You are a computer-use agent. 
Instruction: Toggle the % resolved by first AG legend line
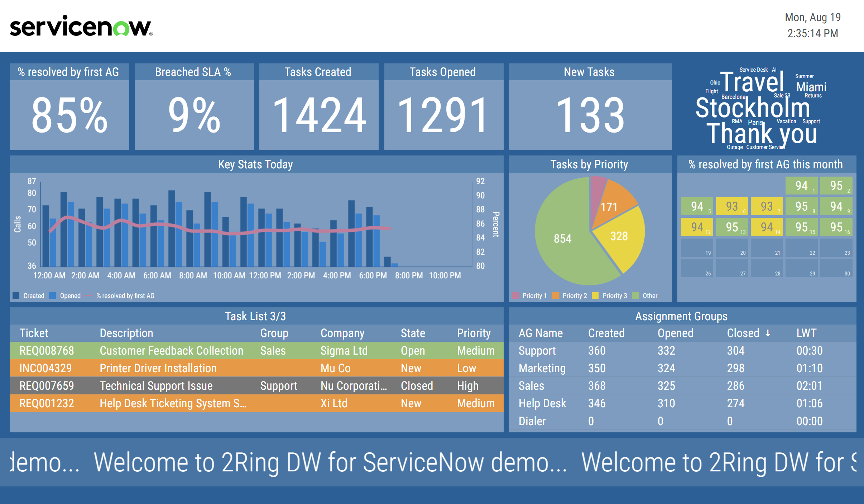pyautogui.click(x=89, y=296)
